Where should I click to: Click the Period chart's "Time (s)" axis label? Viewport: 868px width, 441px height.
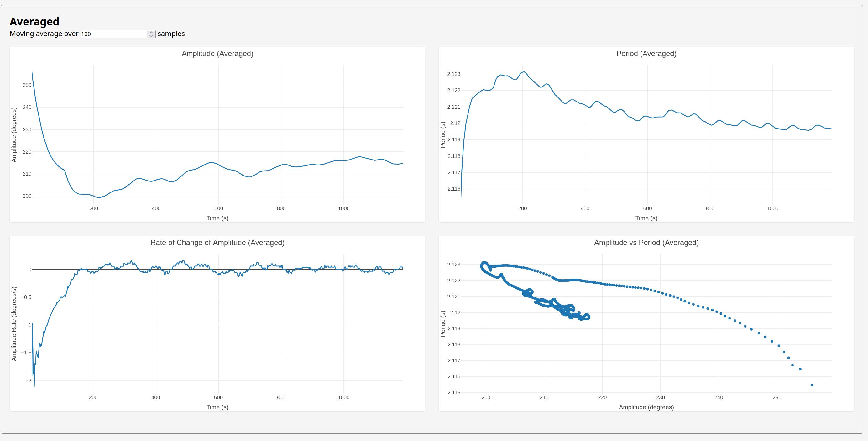pyautogui.click(x=646, y=218)
